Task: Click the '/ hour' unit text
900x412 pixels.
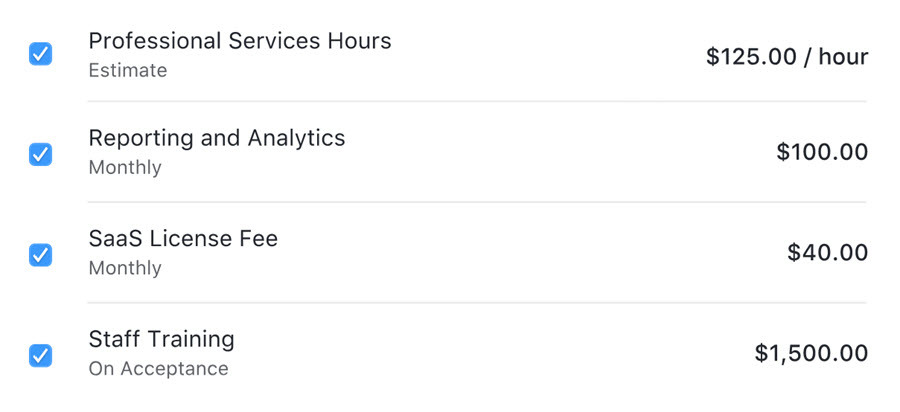Action: point(834,57)
